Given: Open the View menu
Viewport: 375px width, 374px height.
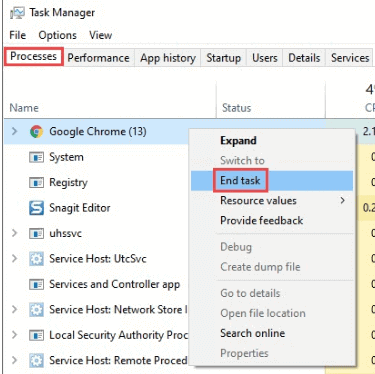Looking at the screenshot, I should 101,35.
